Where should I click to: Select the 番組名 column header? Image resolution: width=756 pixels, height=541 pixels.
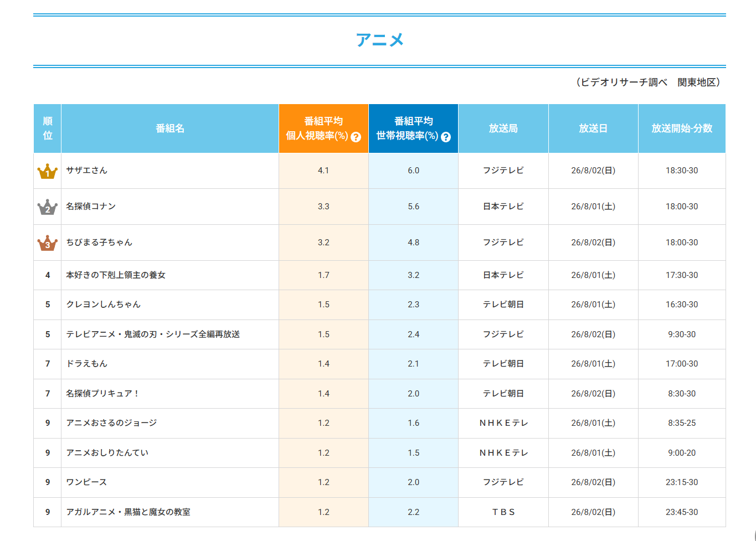170,128
